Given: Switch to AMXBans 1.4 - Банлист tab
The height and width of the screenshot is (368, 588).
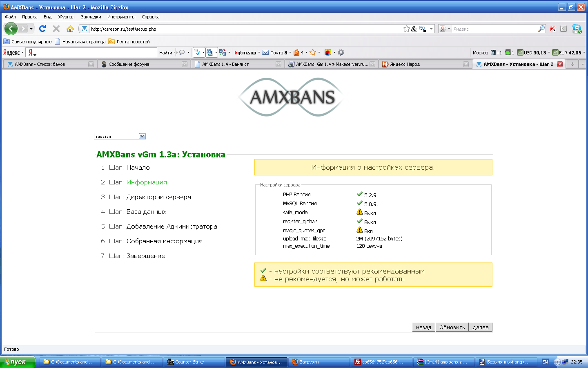Looking at the screenshot, I should click(x=238, y=64).
